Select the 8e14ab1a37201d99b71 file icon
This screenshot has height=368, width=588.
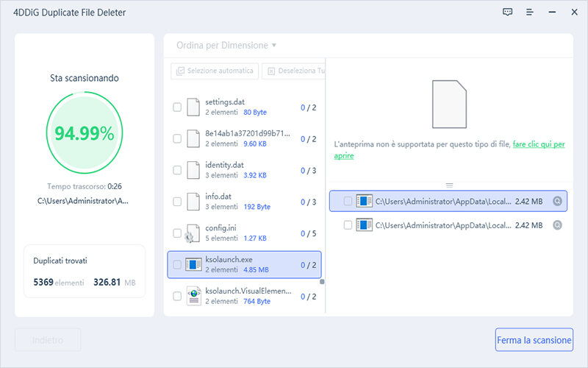click(193, 138)
